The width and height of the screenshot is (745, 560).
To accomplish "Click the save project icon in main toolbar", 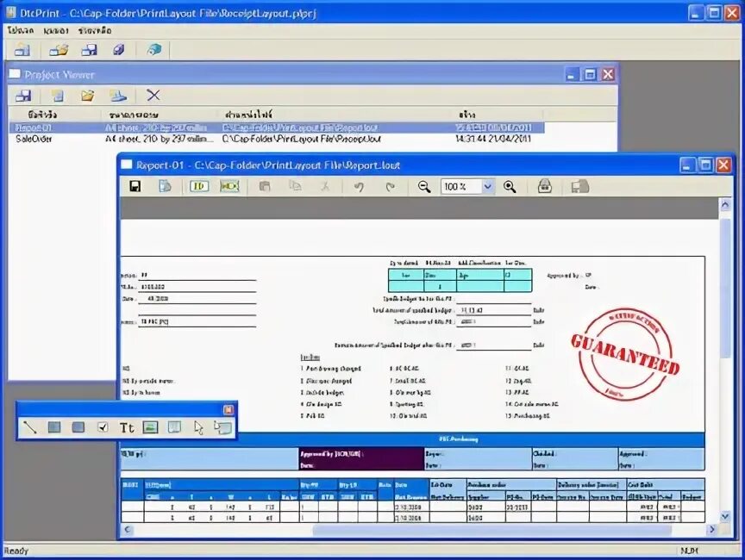I will click(89, 50).
